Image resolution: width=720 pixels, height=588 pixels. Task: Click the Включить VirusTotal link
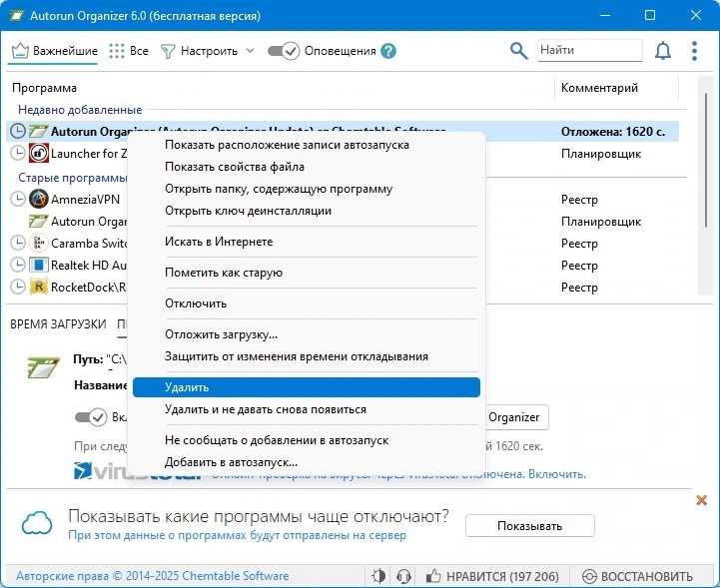pyautogui.click(x=557, y=474)
